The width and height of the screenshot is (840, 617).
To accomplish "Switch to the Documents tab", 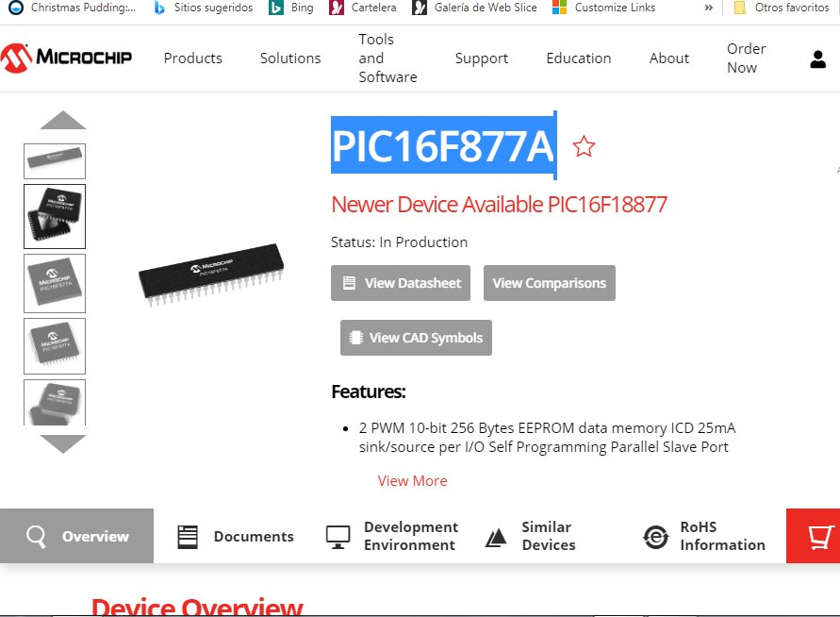I will pyautogui.click(x=236, y=536).
